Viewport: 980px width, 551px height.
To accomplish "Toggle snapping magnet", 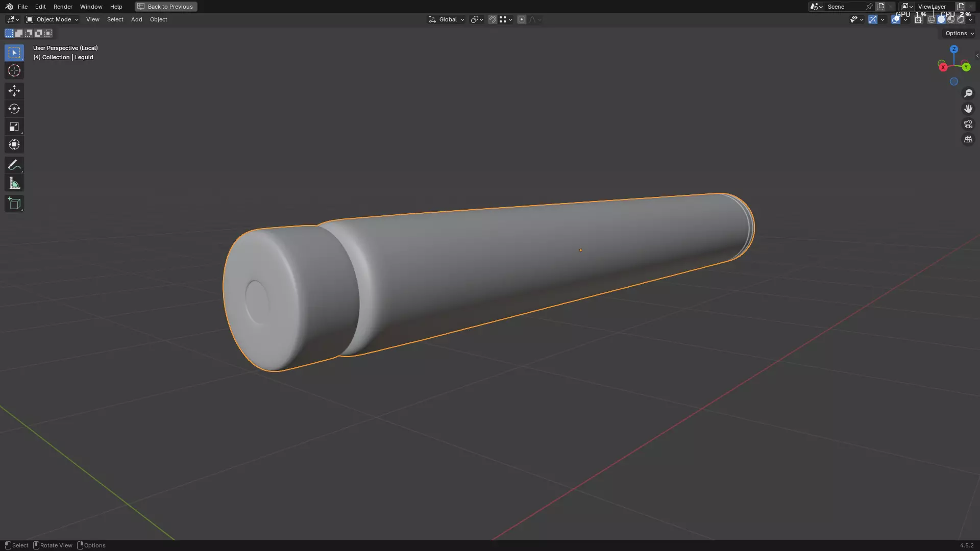I will point(492,19).
